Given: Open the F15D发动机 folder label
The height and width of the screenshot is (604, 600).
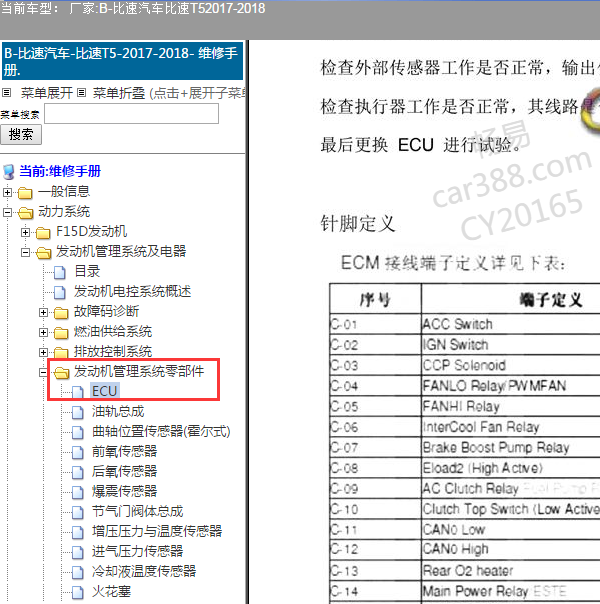Looking at the screenshot, I should point(92,232).
